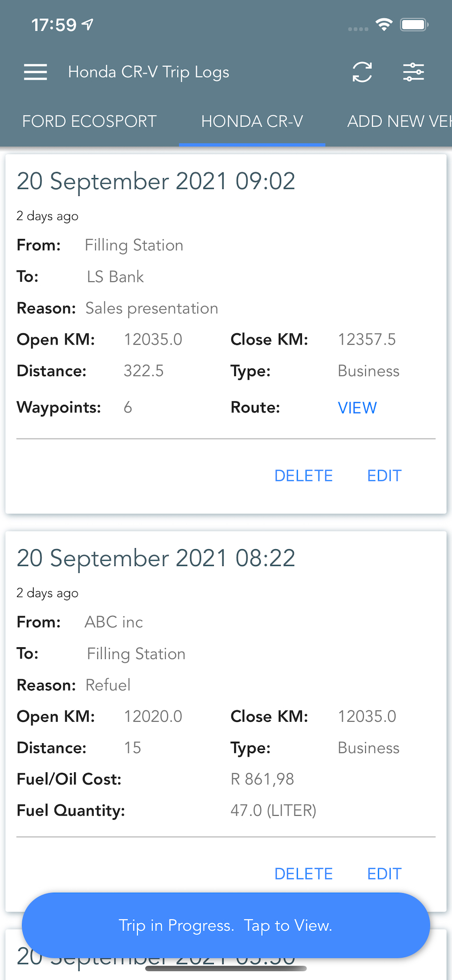The image size is (452, 980).
Task: Delete the 09:02 Sales presentation trip
Action: point(304,476)
